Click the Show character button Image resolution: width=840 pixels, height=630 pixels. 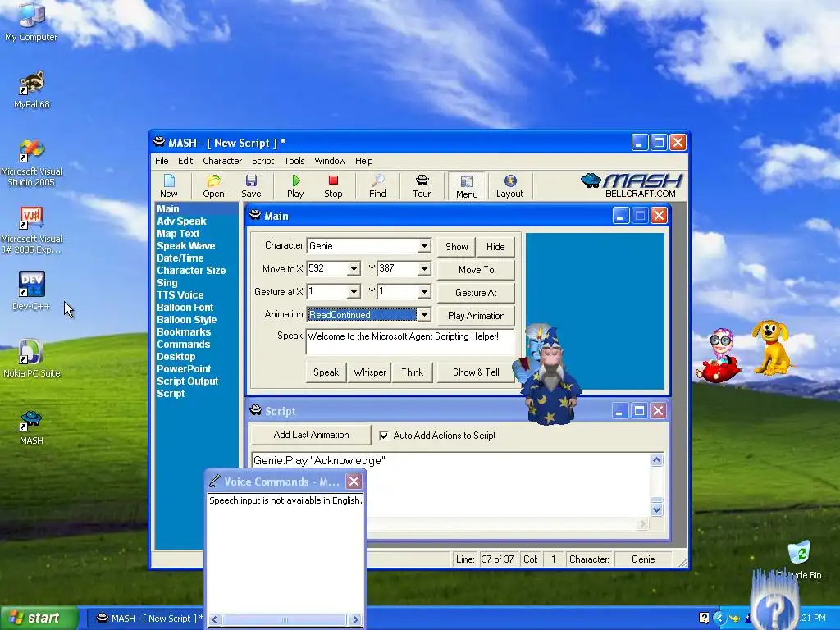click(456, 246)
